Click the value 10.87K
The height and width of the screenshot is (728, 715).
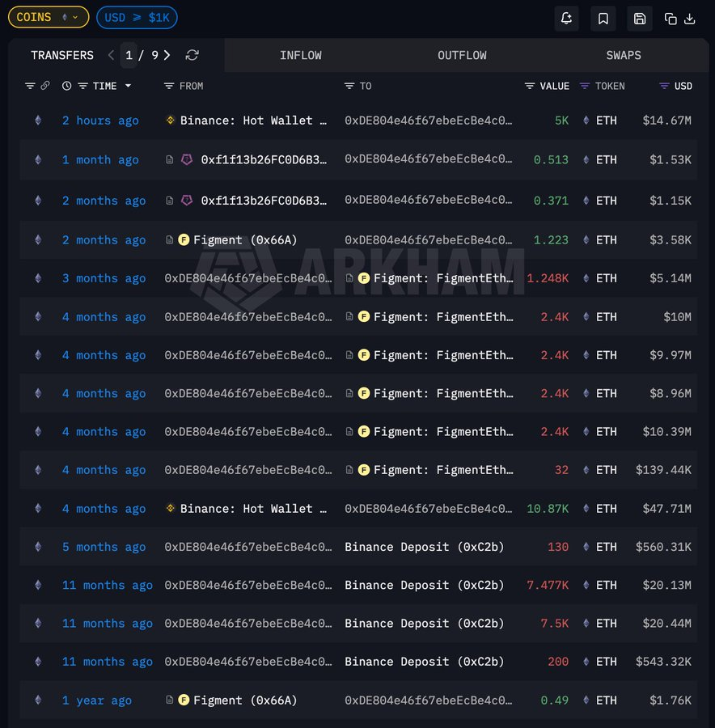[x=548, y=509]
